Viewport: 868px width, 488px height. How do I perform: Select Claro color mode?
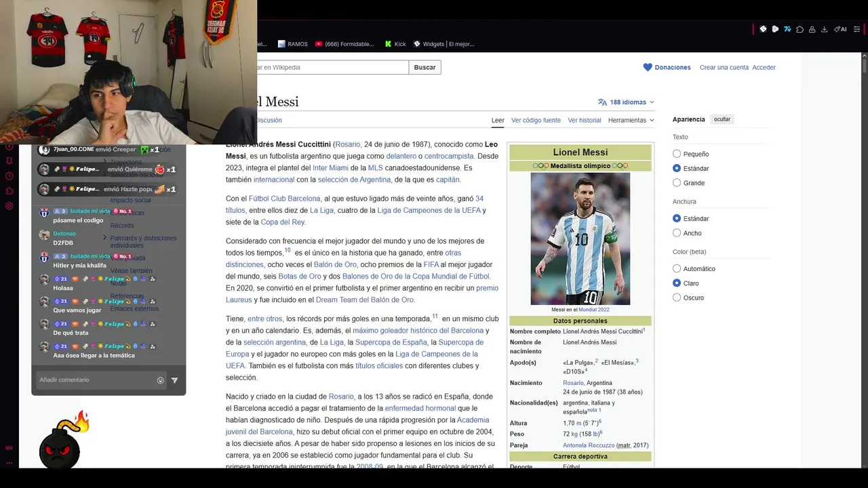pos(677,283)
